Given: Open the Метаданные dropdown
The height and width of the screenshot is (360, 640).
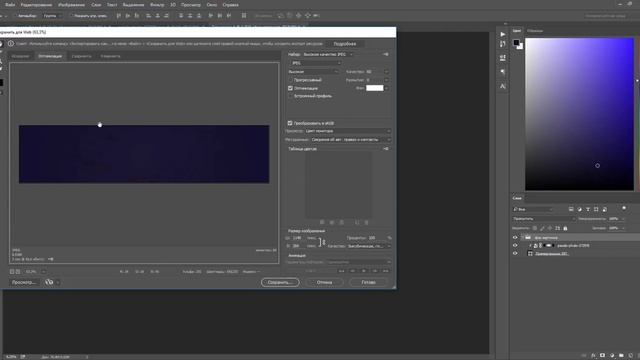Looking at the screenshot, I should [351, 140].
